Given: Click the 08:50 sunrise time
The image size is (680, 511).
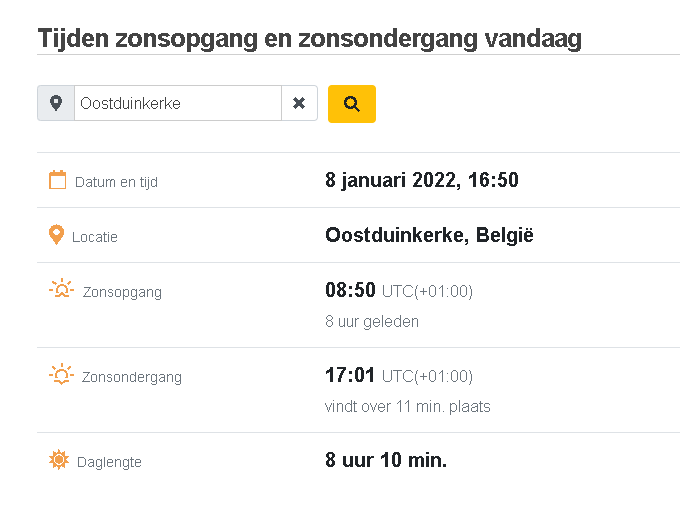Looking at the screenshot, I should [350, 290].
